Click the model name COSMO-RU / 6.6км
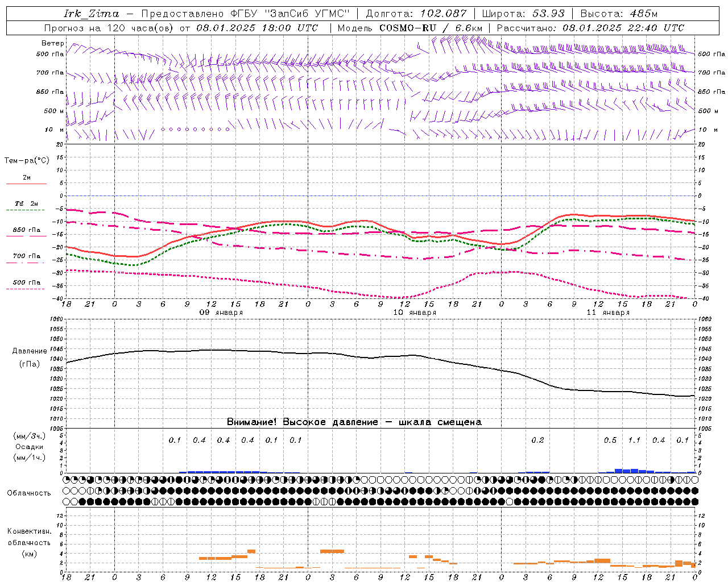The image size is (728, 582). click(x=431, y=28)
